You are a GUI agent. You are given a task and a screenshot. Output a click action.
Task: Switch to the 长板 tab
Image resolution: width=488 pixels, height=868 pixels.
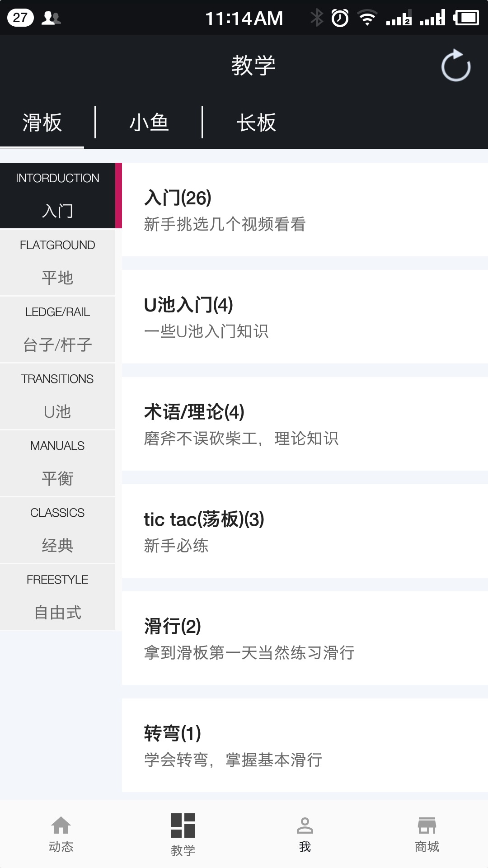coord(256,123)
